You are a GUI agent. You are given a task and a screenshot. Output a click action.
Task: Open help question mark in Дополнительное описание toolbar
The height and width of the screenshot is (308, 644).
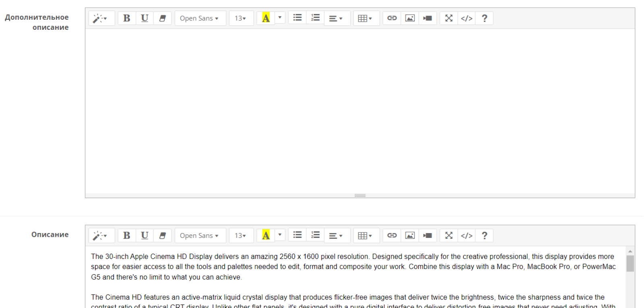click(484, 18)
